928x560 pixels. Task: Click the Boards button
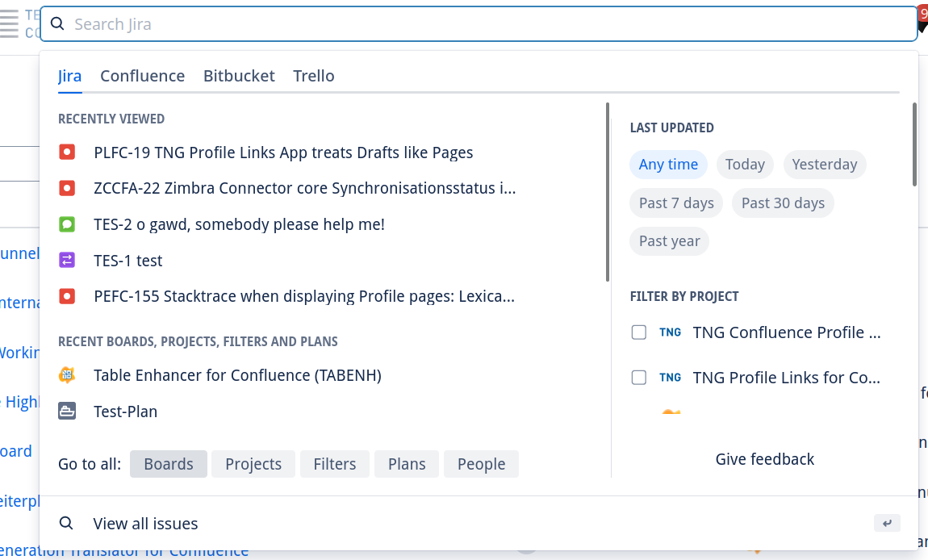tap(168, 463)
